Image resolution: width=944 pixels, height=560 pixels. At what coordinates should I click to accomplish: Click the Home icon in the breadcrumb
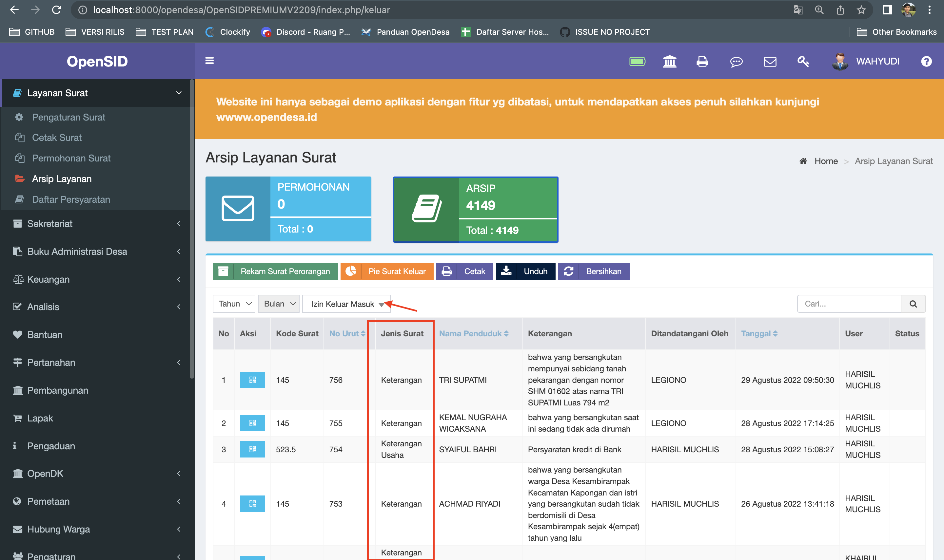(803, 161)
